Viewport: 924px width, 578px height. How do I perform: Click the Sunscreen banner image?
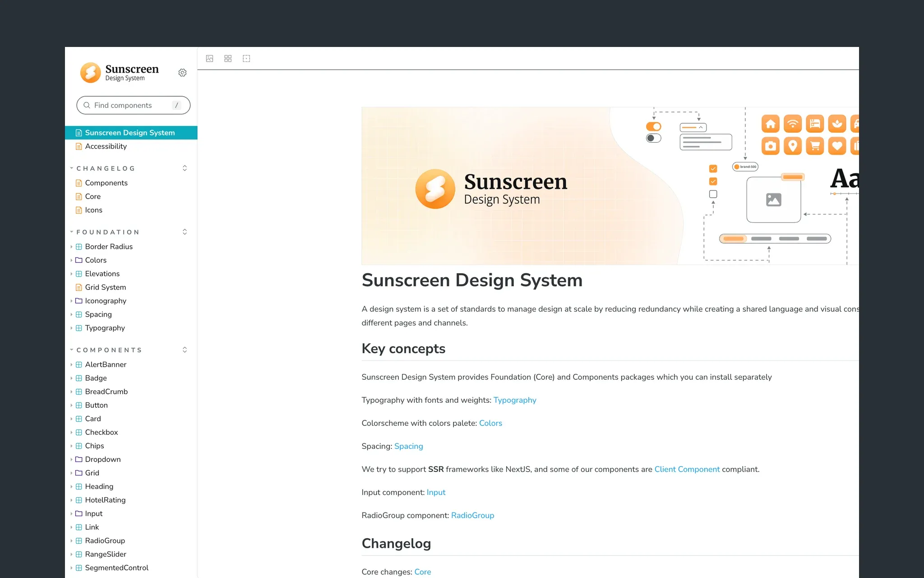point(610,186)
